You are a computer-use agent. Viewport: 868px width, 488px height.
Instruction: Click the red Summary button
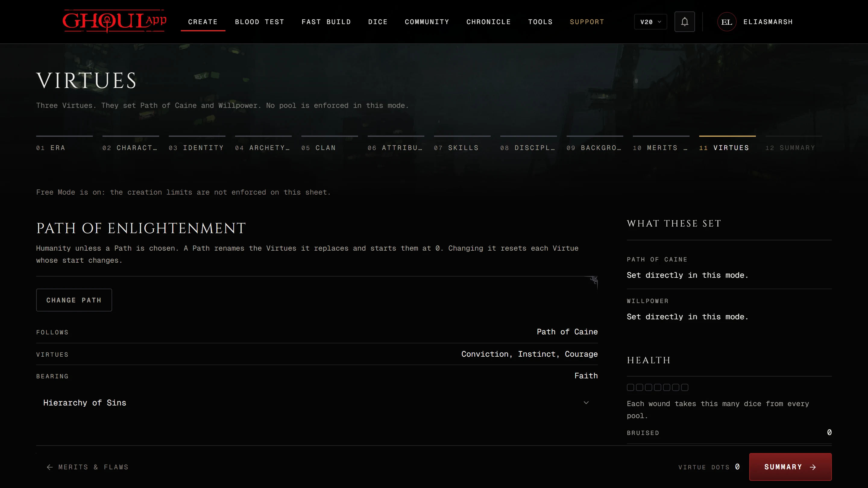(x=790, y=467)
